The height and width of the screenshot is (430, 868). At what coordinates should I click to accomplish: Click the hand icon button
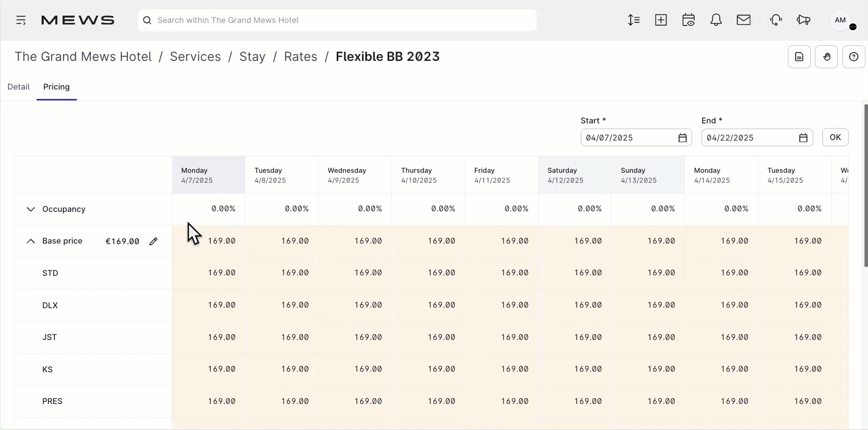tap(826, 57)
